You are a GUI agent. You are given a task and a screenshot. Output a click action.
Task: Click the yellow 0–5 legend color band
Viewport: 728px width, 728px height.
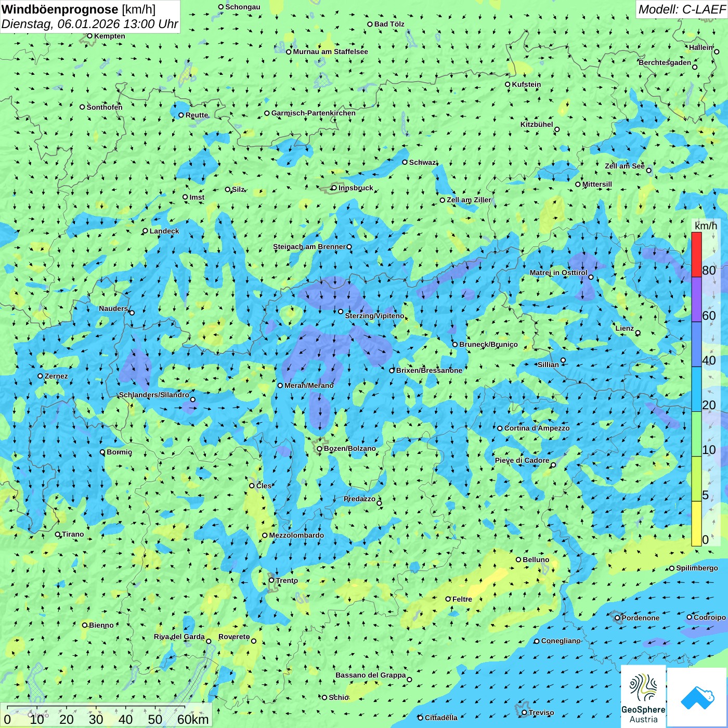click(x=696, y=524)
